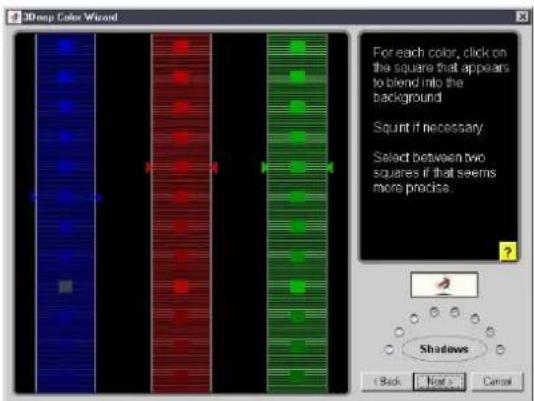Select seventh radio circle clockwise in Shadows arc

point(490,331)
